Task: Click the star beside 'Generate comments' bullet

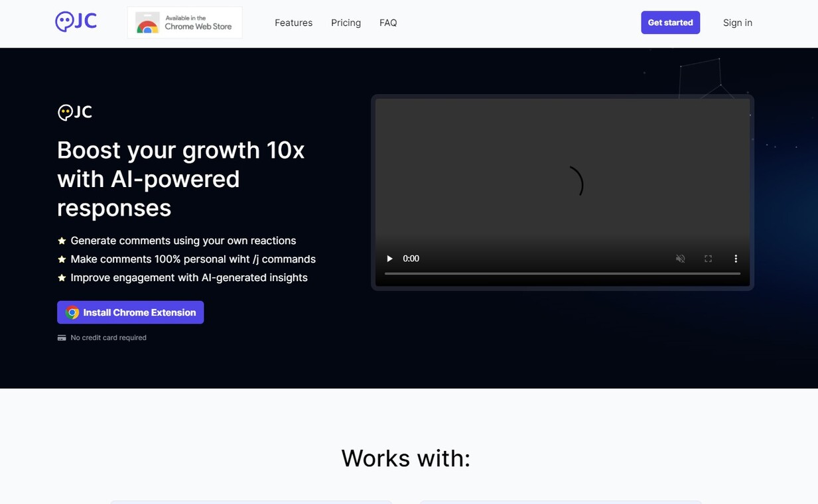Action: 62,241
